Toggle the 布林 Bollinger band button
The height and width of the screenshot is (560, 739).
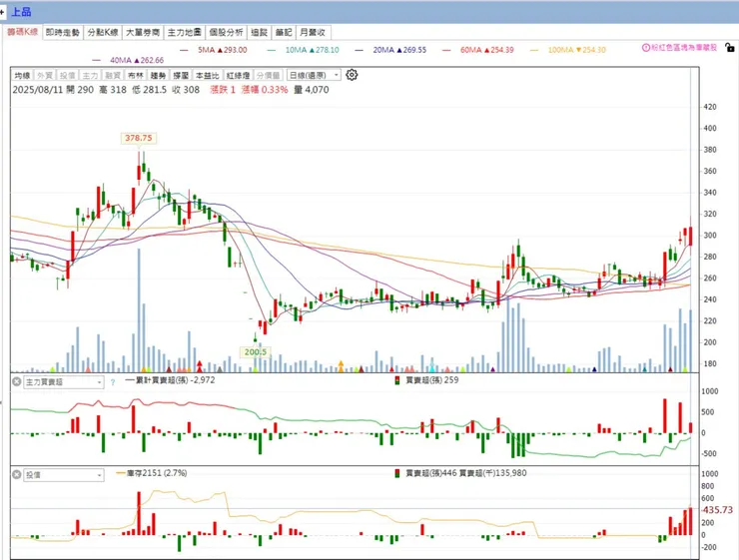[135, 75]
